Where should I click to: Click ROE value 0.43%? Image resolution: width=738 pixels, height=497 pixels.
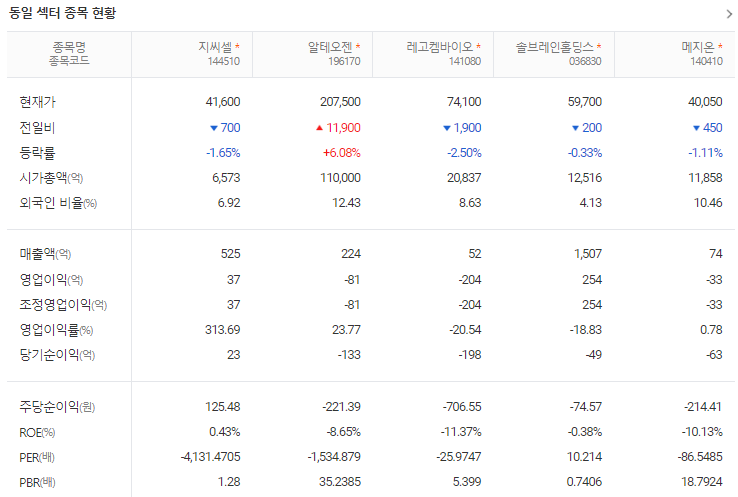225,432
